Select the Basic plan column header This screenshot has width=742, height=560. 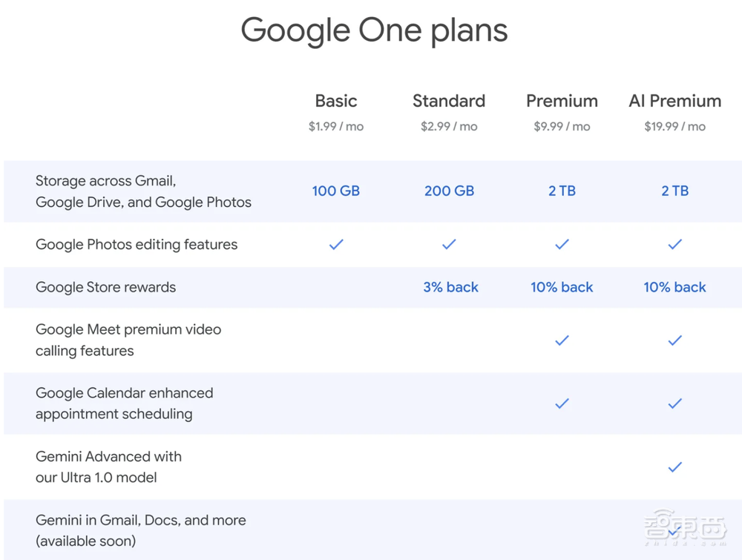336,101
